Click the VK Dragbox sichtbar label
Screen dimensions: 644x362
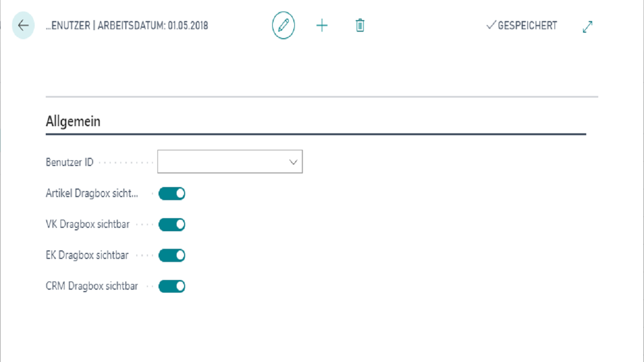coord(88,225)
